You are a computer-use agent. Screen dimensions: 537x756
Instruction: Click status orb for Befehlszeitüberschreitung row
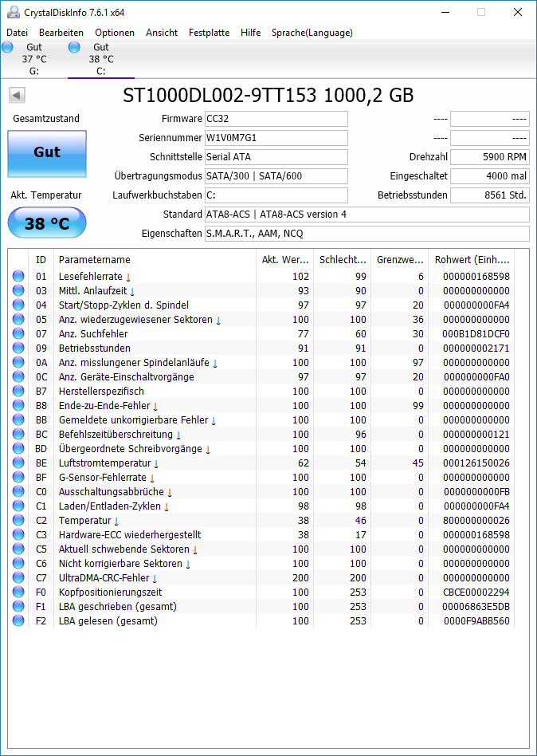click(18, 435)
